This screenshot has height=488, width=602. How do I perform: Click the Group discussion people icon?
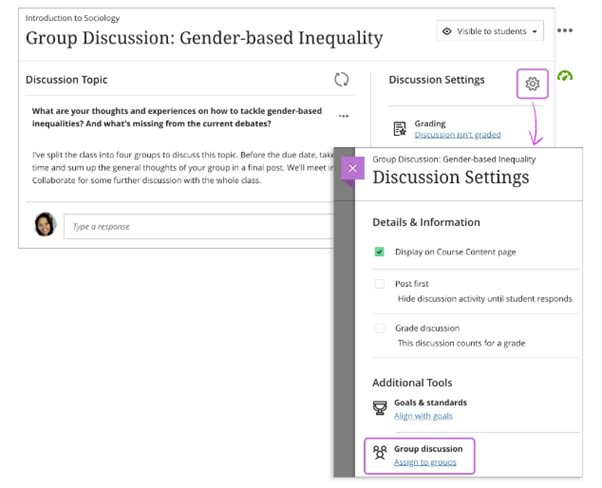(x=380, y=452)
